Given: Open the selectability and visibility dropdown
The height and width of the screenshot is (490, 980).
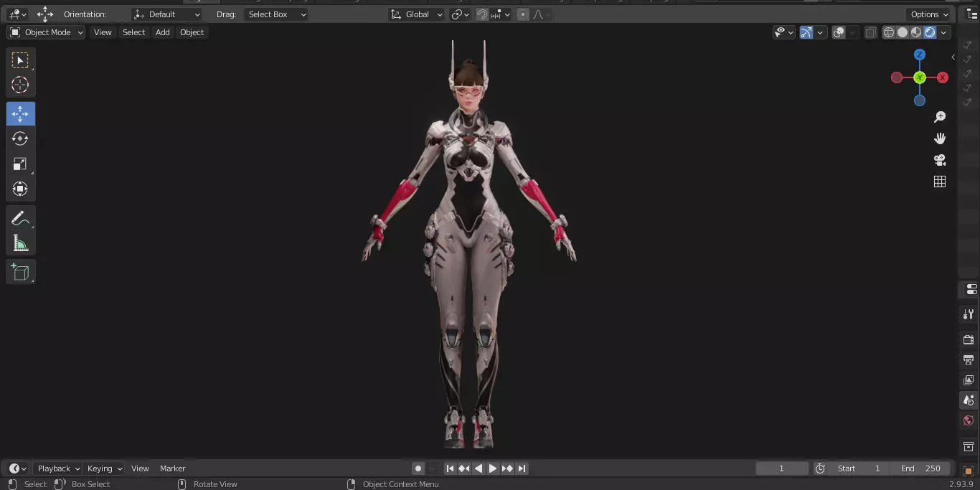Looking at the screenshot, I should 783,32.
